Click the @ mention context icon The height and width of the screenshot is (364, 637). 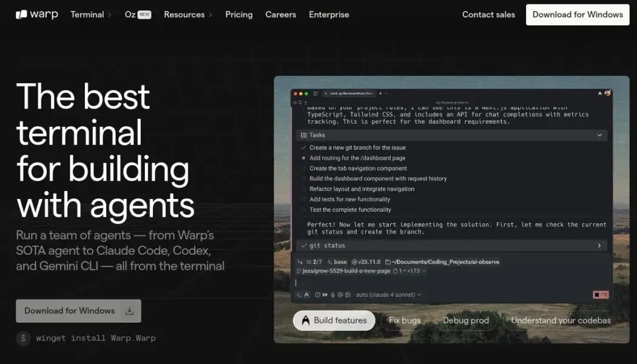[x=340, y=294]
